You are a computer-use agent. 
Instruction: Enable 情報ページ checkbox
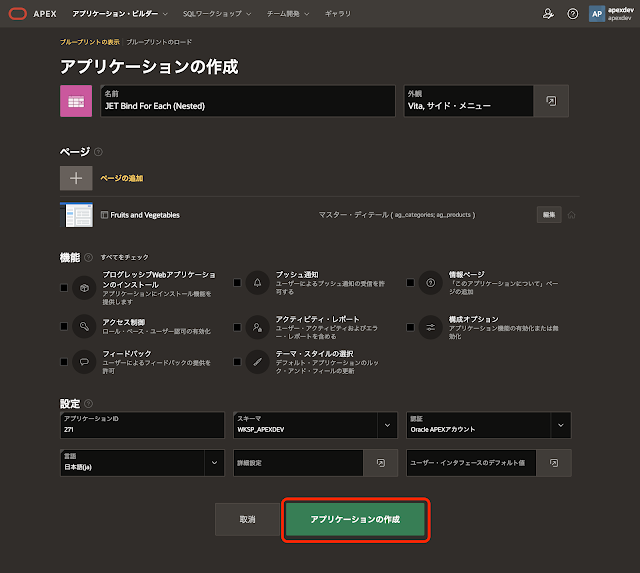tap(411, 282)
